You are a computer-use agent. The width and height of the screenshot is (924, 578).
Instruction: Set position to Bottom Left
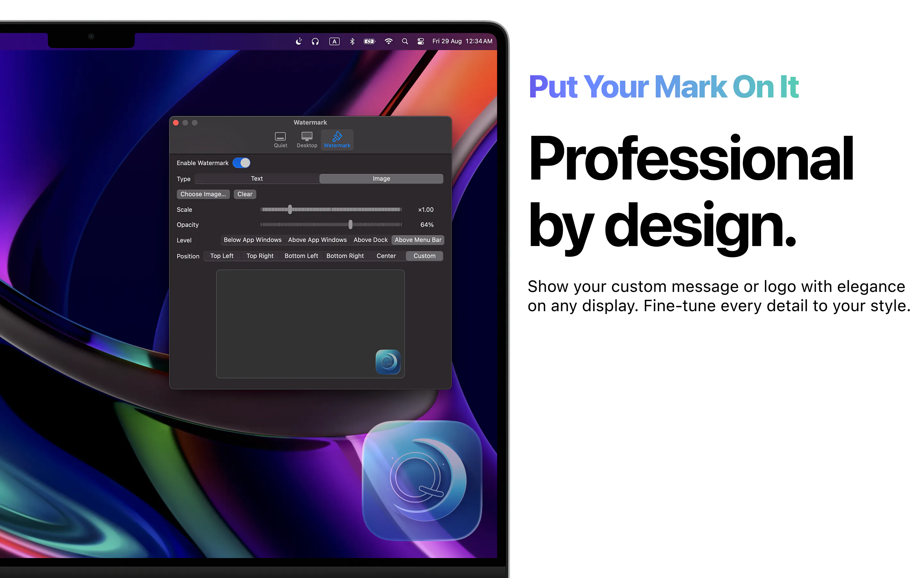click(x=301, y=256)
